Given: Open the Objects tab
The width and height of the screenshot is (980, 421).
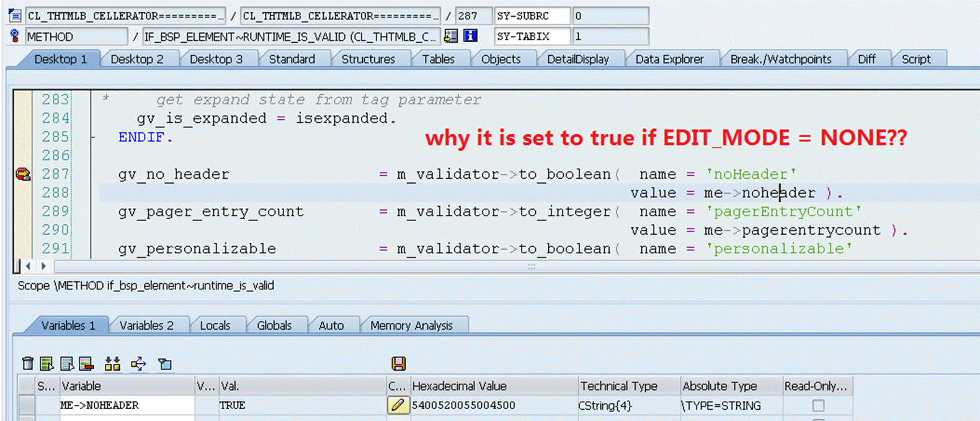Looking at the screenshot, I should pos(501,59).
